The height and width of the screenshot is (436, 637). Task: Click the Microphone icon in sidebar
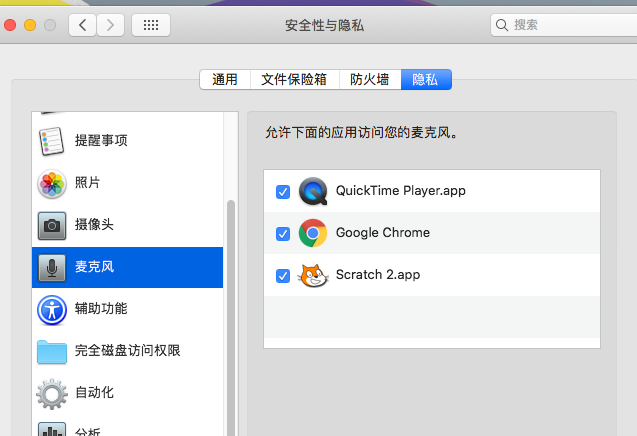pyautogui.click(x=52, y=268)
